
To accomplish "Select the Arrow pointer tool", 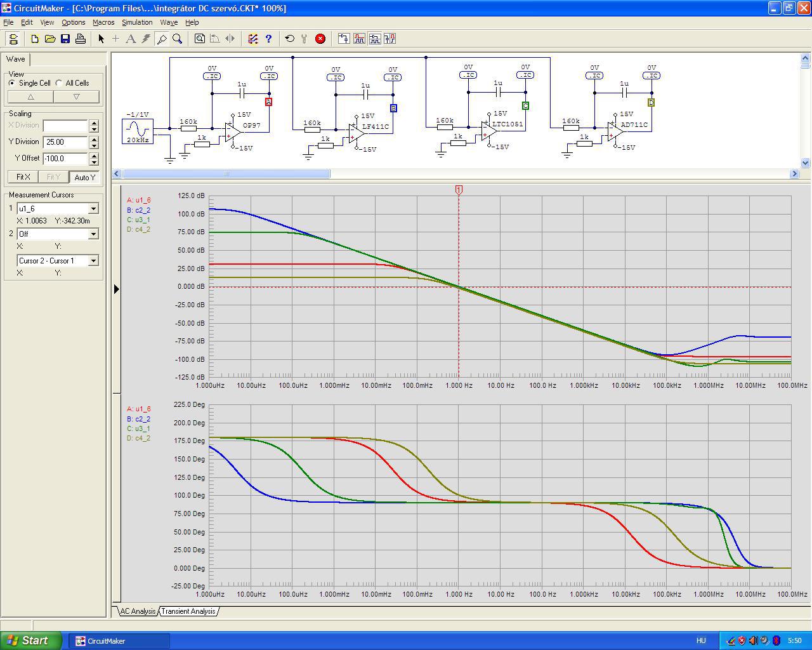I will (101, 39).
